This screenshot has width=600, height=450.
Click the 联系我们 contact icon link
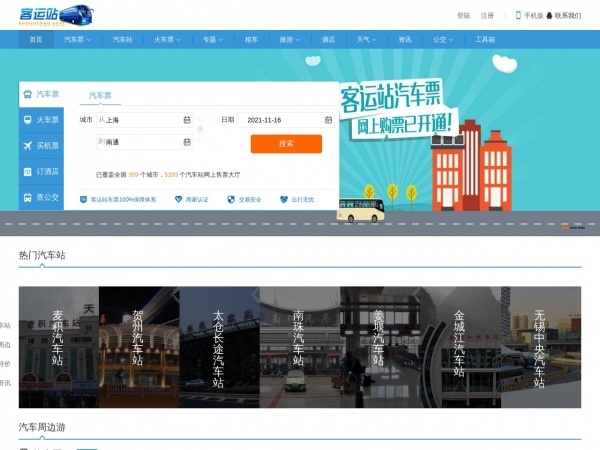point(548,16)
